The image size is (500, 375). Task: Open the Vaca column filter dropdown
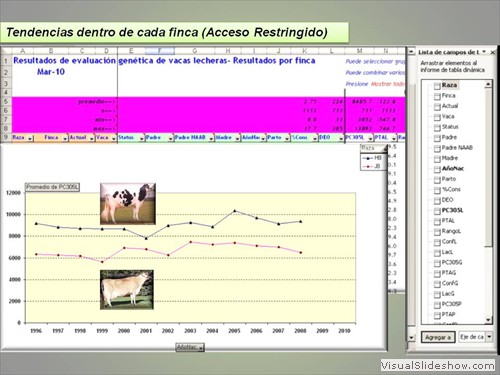[114, 138]
